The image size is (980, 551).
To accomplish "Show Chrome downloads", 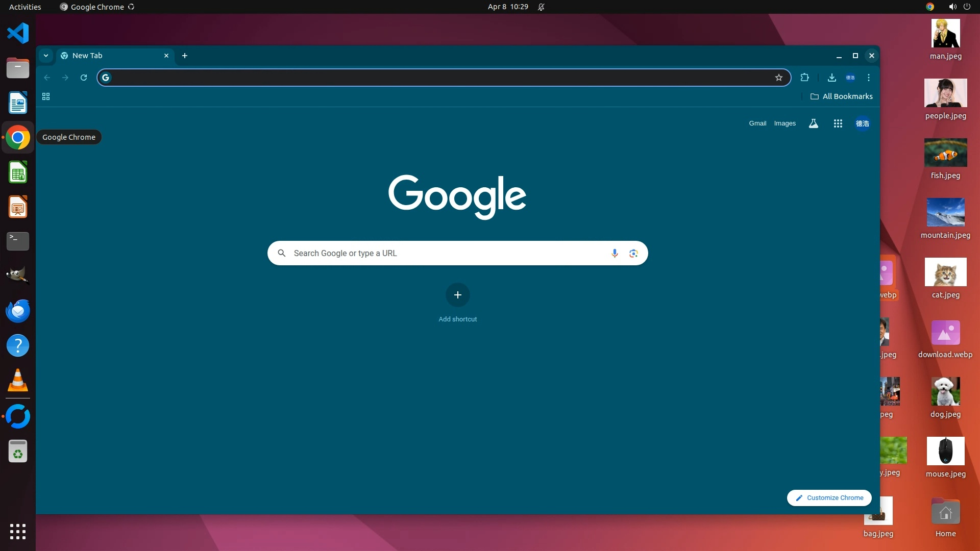I will click(831, 78).
